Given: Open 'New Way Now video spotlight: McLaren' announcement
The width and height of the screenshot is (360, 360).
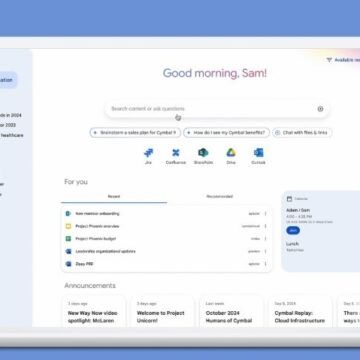Looking at the screenshot, I should (x=94, y=311).
